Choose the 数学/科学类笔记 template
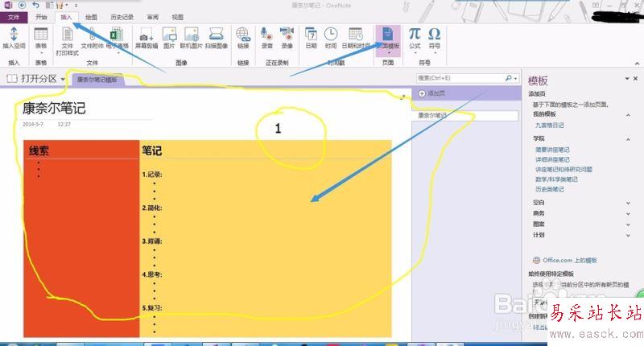 pyautogui.click(x=556, y=179)
